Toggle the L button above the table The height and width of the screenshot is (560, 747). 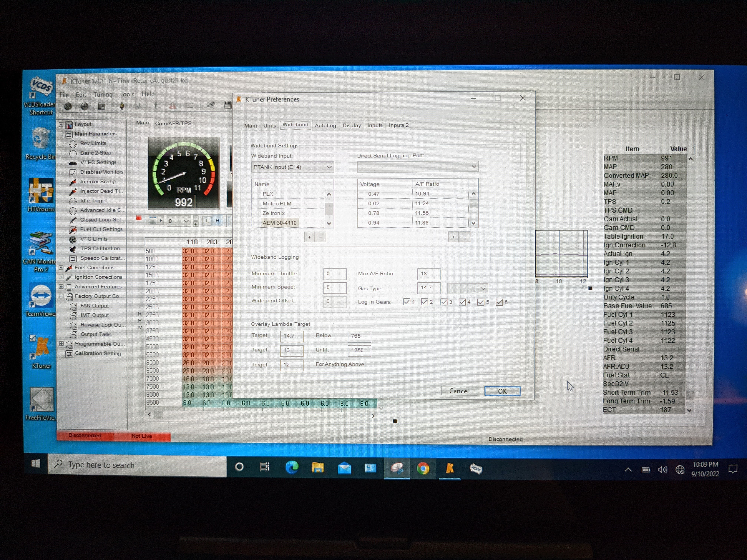point(207,221)
